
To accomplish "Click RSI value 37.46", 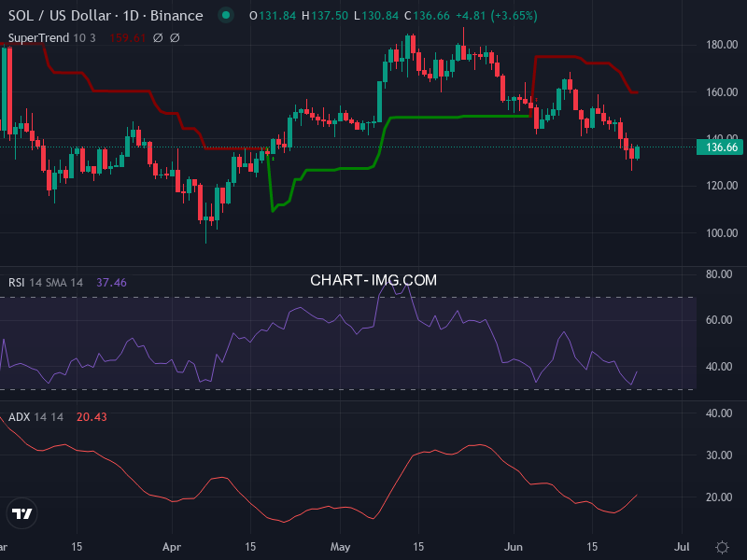I will 111,283.
